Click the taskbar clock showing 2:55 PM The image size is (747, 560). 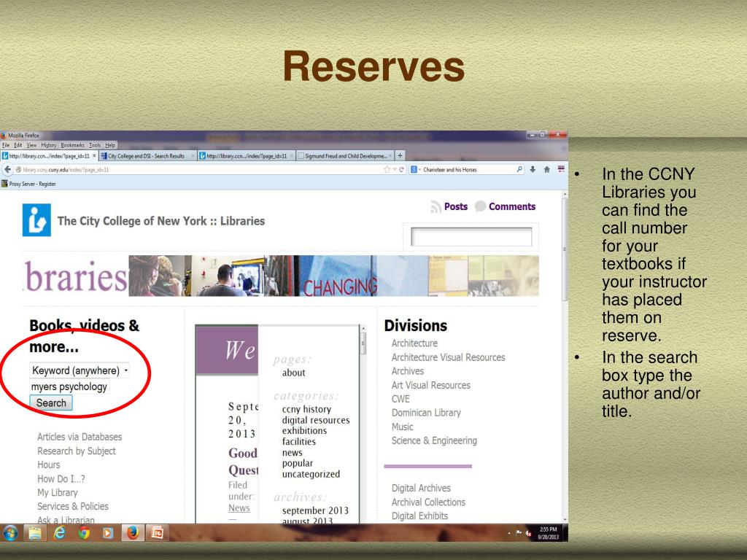[548, 533]
